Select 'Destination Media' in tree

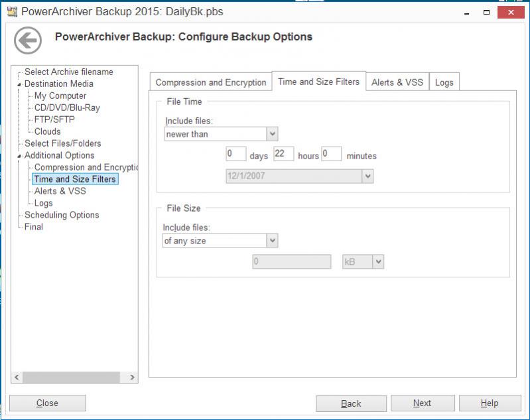[x=59, y=84]
